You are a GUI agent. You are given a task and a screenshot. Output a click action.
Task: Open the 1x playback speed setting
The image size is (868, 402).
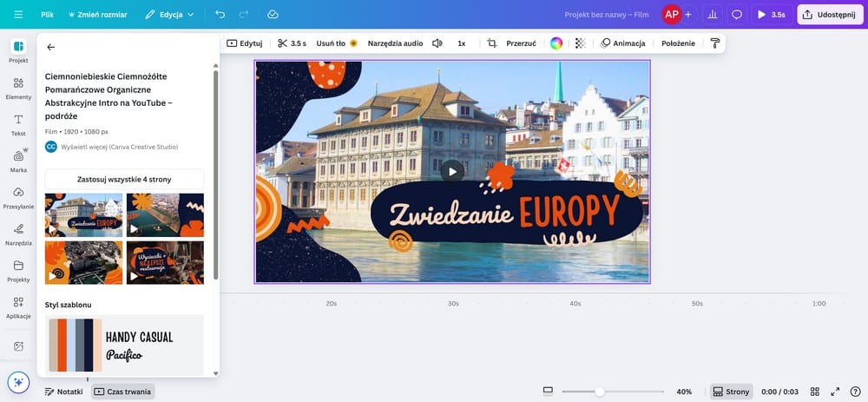click(462, 43)
